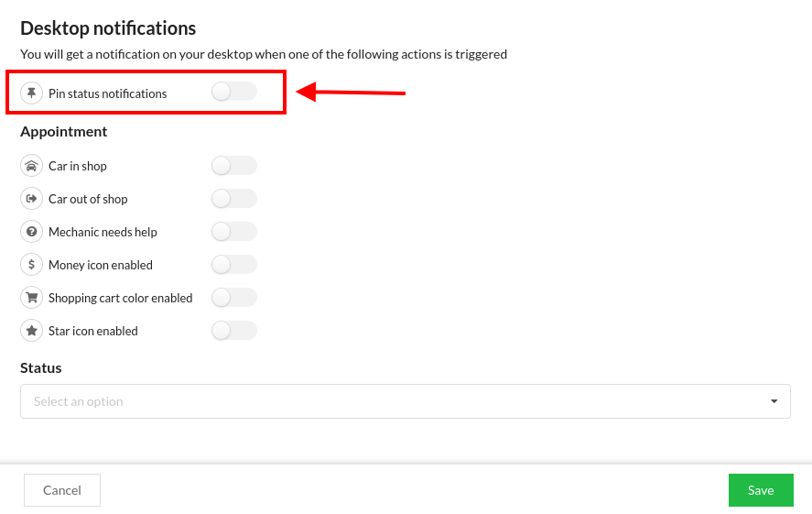812x514 pixels.
Task: Enable Pin status notifications toggle
Action: 233,92
